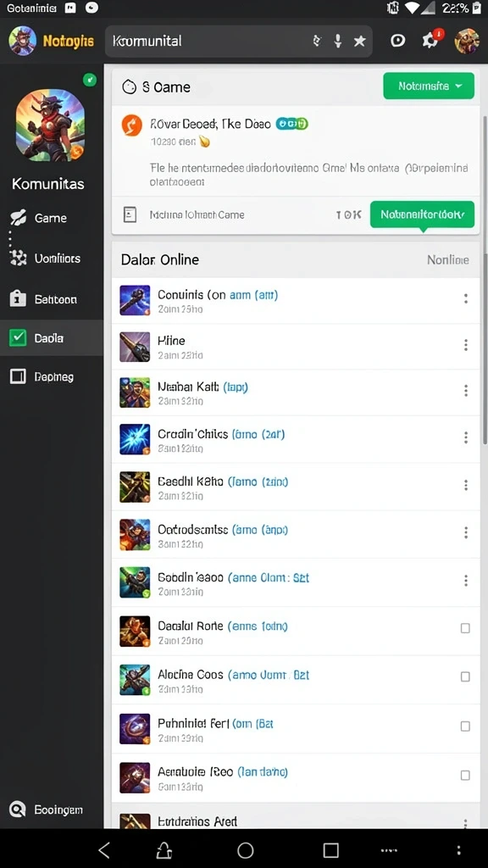Toggle green checkbox next to Daola
Screen dimensions: 488x868
click(19, 337)
